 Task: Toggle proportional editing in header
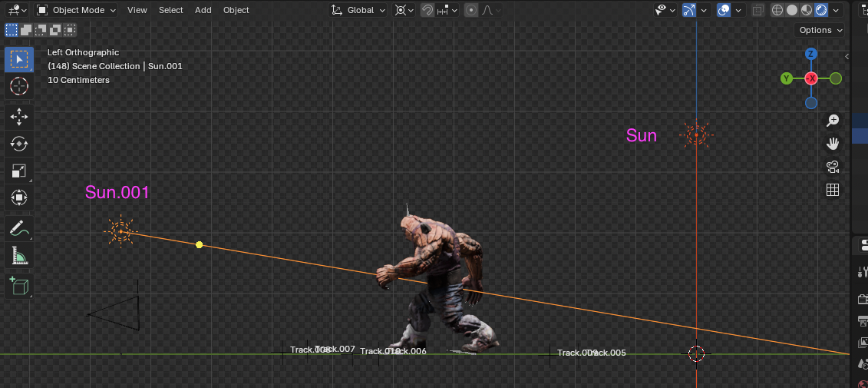tap(471, 10)
